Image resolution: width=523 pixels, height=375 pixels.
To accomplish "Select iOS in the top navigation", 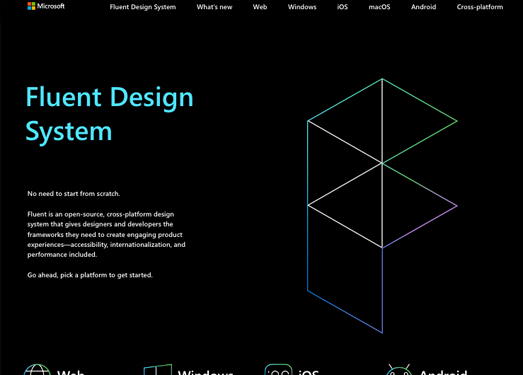I will [x=342, y=7].
